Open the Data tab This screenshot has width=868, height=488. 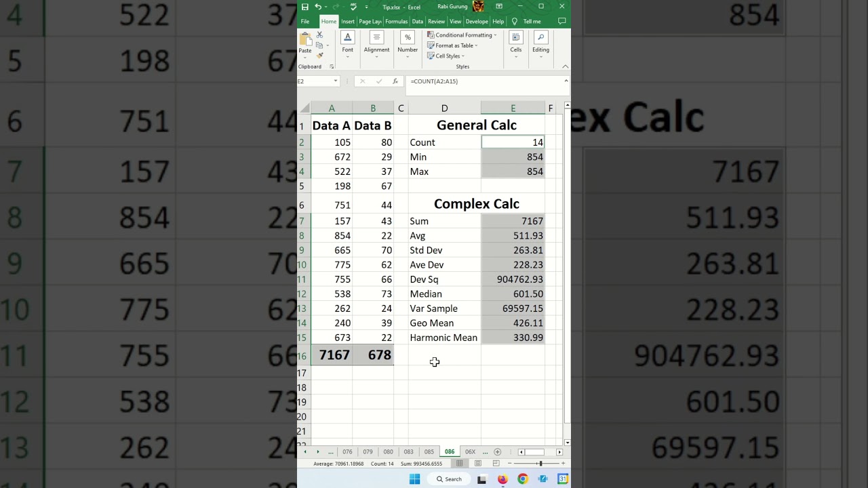(x=418, y=22)
